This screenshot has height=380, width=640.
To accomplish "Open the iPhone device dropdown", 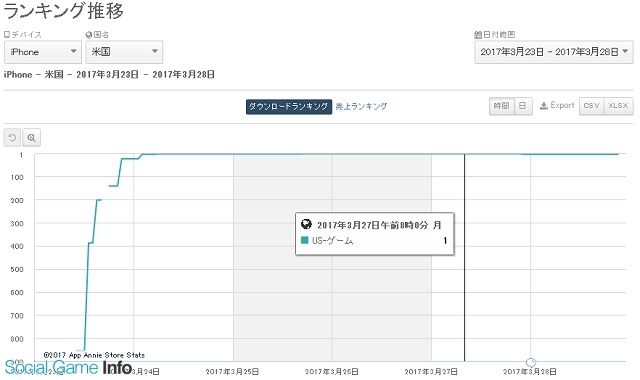I will click(43, 52).
